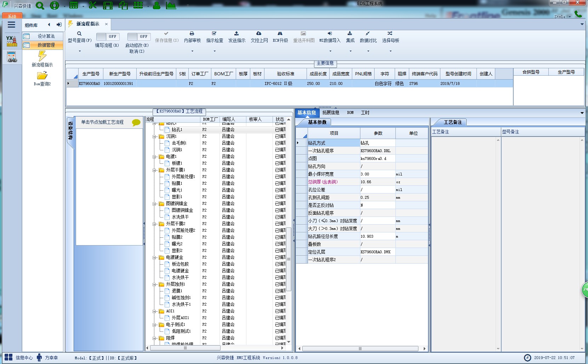The image size is (588, 364).
Task: Switch to the 拓展信息 tab
Action: tap(331, 113)
